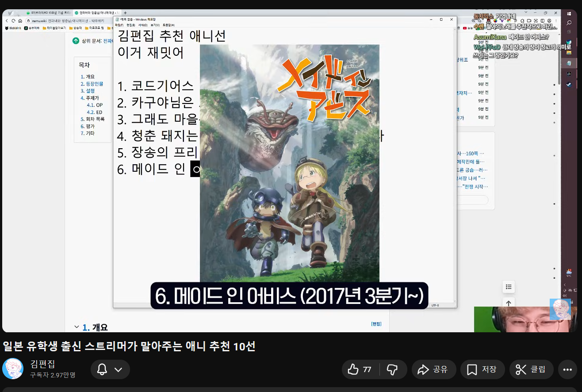Create a clip with scissors 클립 icon

[x=531, y=369]
